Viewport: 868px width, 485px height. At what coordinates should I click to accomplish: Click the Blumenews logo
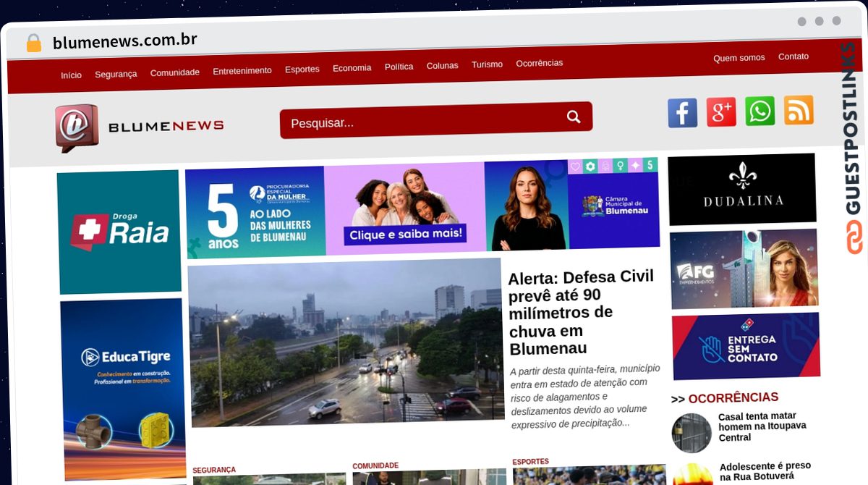click(x=140, y=127)
